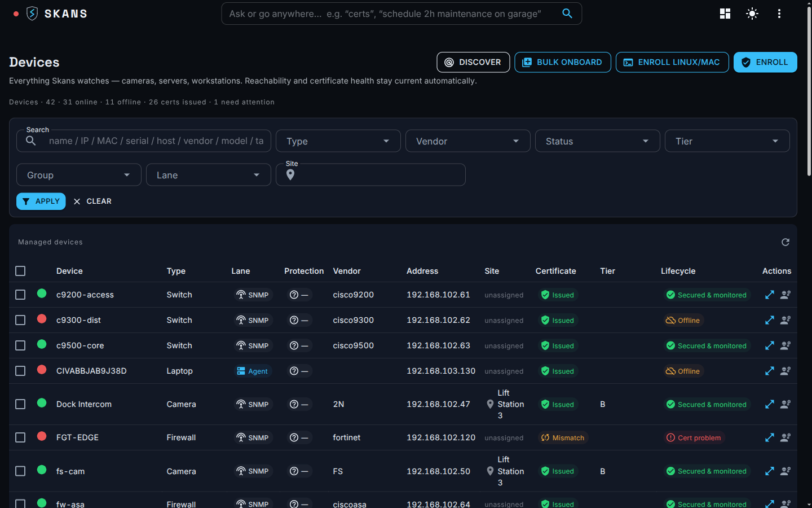This screenshot has height=508, width=812.
Task: Click the Issued certificate badge for c9500-core
Action: 558,345
